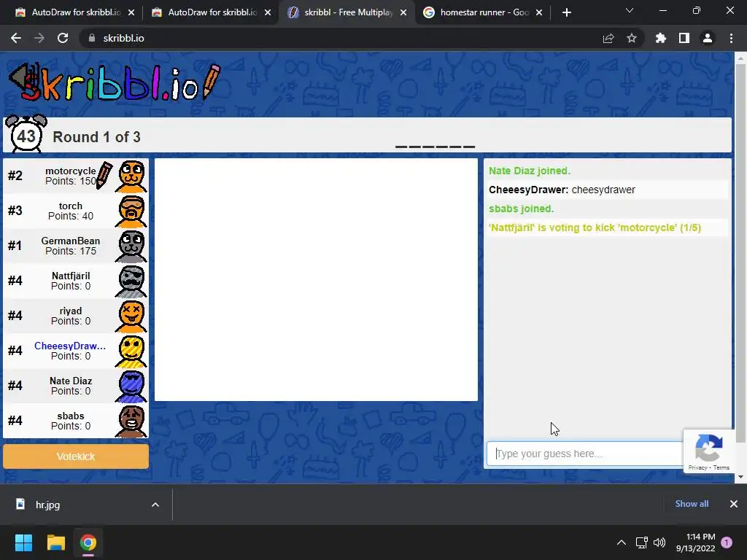
Task: Open a new browser tab
Action: pos(566,12)
